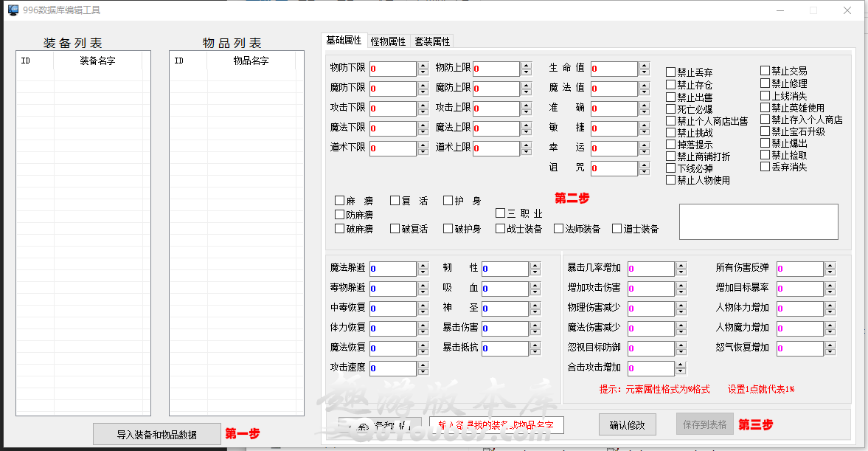Click the 导入装备和物品数据 button
868x451 pixels.
[x=156, y=434]
